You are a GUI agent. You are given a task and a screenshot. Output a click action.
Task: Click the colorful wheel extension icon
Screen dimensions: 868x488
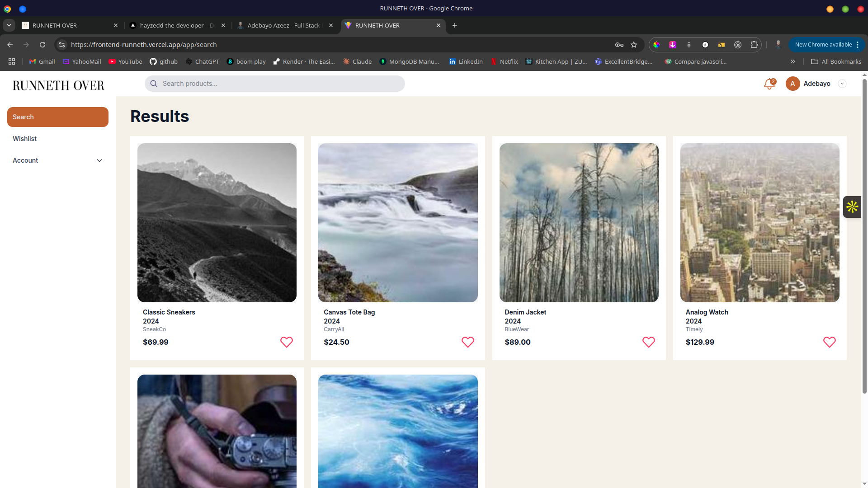point(656,45)
